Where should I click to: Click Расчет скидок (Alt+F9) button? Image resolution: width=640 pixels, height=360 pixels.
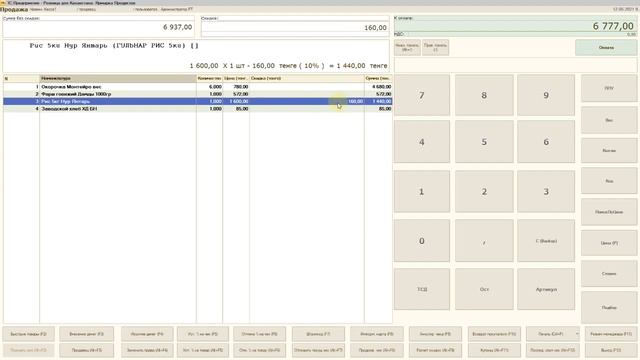[x=435, y=350]
